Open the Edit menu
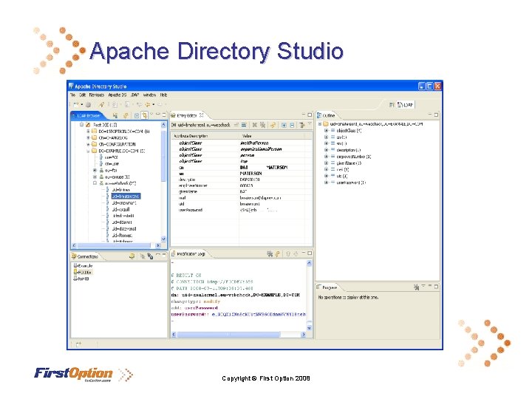This screenshot has width=532, height=399. point(83,95)
